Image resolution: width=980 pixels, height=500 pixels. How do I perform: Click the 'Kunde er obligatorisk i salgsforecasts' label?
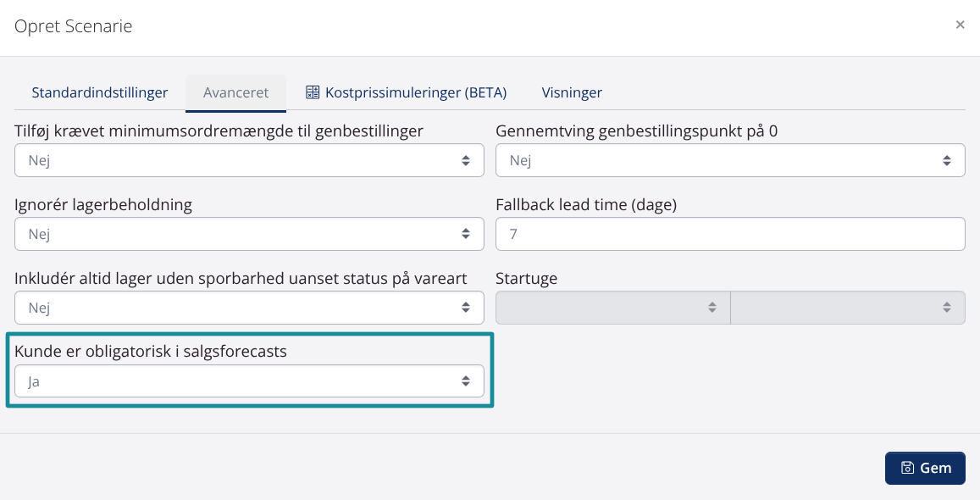point(151,352)
